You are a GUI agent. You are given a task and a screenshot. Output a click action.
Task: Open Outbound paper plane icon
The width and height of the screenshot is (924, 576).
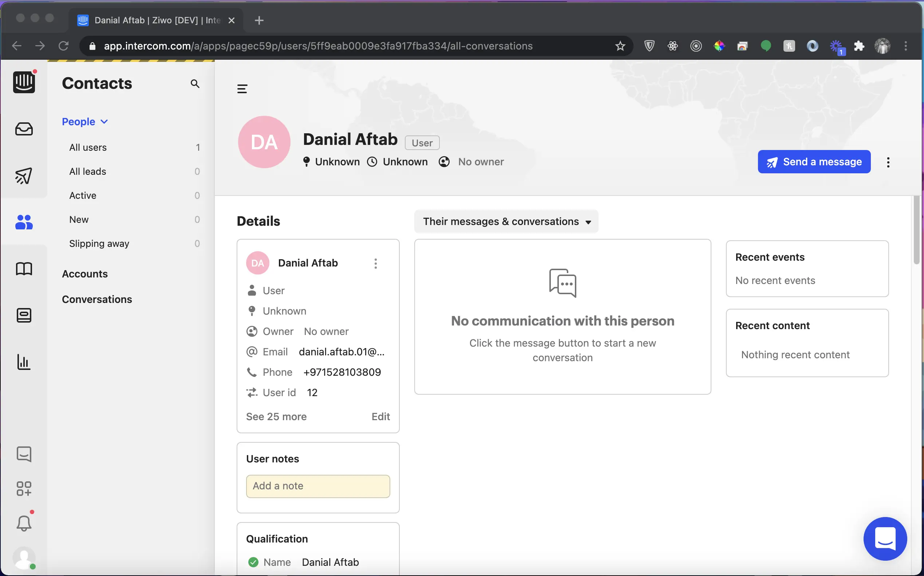[24, 175]
